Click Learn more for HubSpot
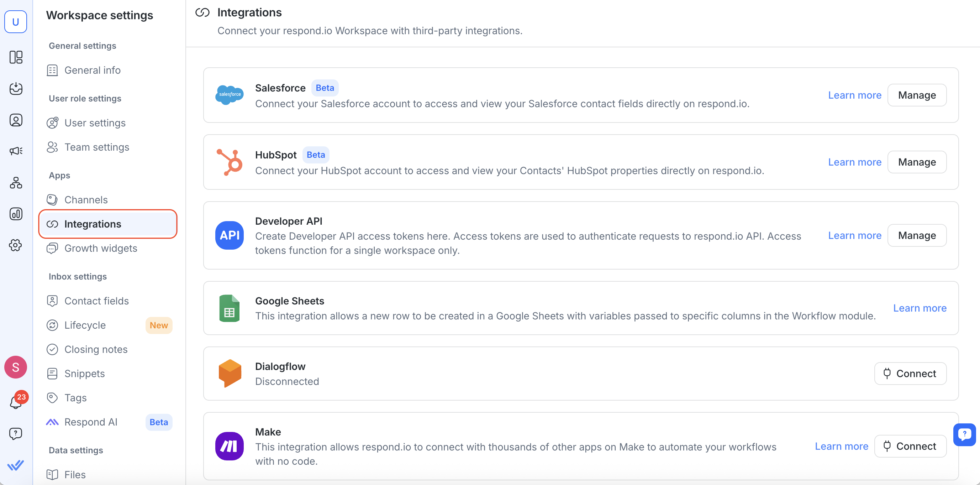The height and width of the screenshot is (485, 980). (854, 162)
